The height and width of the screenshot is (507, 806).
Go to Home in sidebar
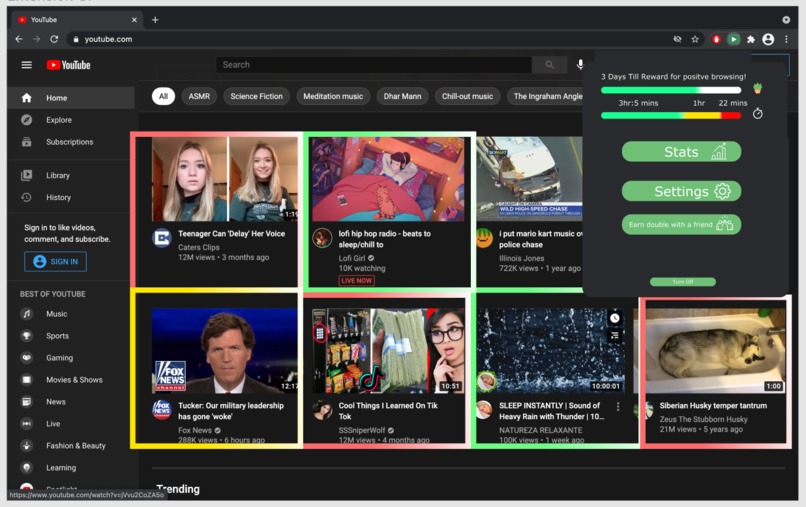[71, 98]
